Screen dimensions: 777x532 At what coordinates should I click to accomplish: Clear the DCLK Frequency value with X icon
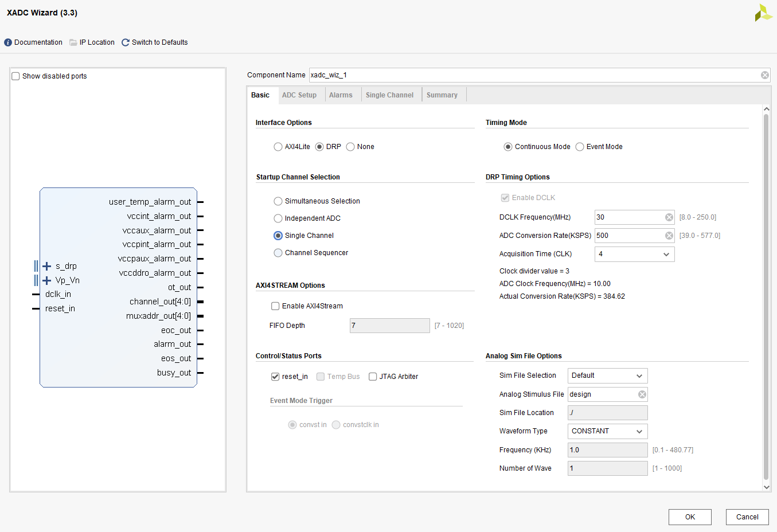pos(669,217)
